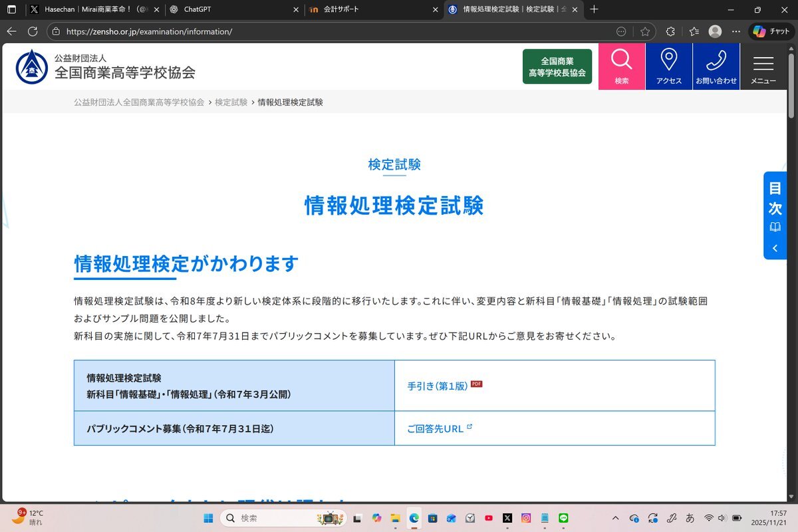The image size is (798, 532).
Task: Click the アクセス map pin icon
Action: [x=668, y=66]
